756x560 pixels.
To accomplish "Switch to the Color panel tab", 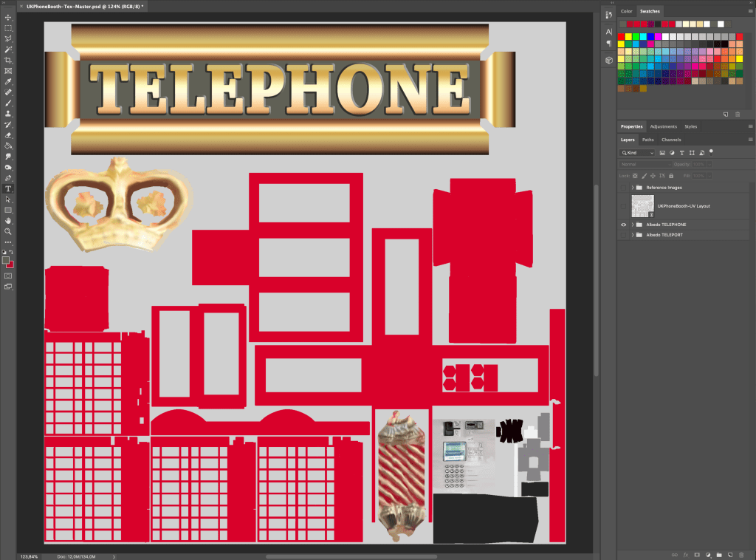I will pos(626,11).
